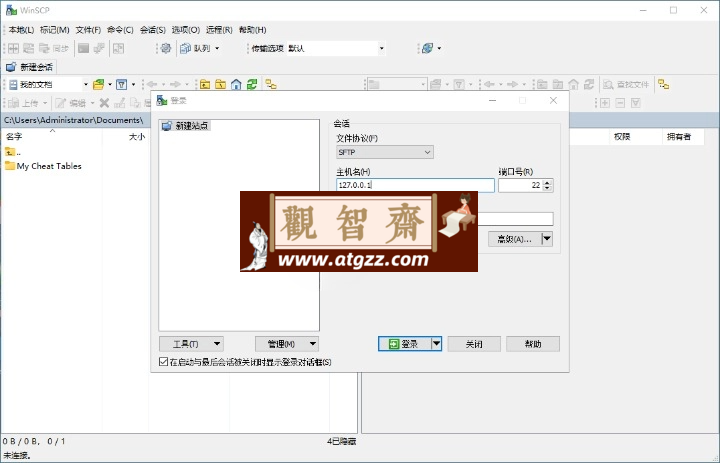Click the host name field containing 127.0.0.1
The height and width of the screenshot is (463, 720).
coord(415,185)
